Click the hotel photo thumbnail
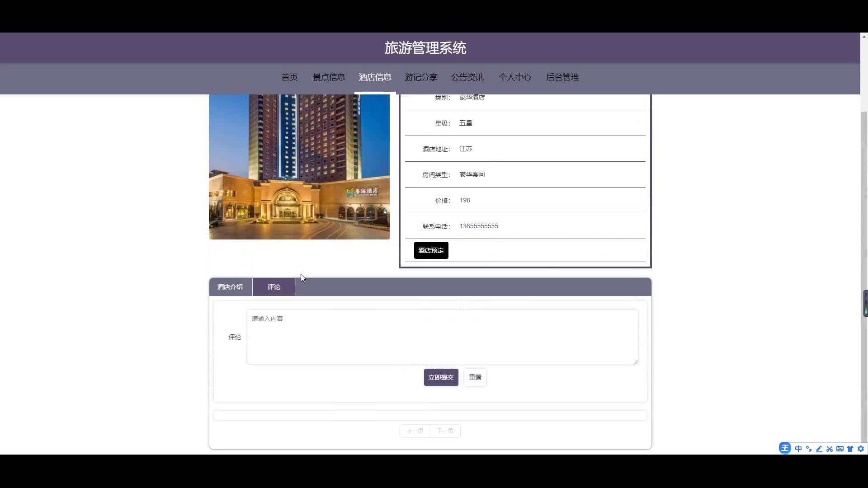 [x=299, y=166]
